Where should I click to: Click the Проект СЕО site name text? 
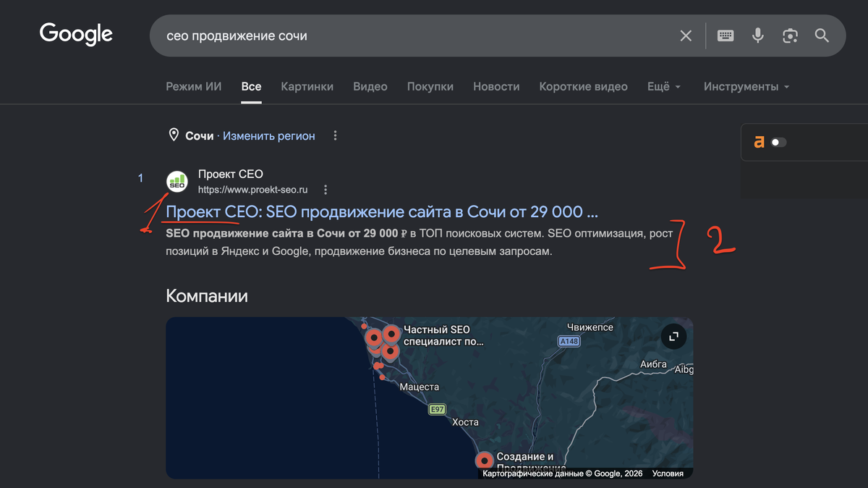[x=231, y=174]
